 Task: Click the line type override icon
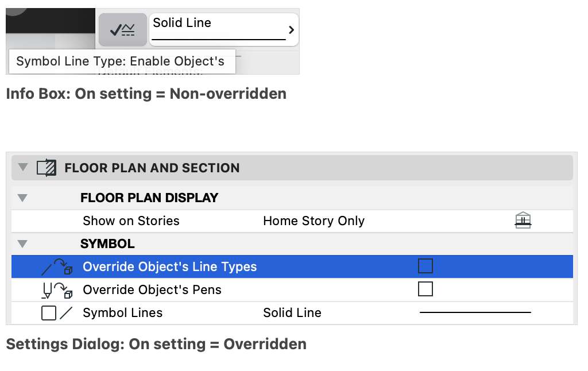(x=57, y=266)
